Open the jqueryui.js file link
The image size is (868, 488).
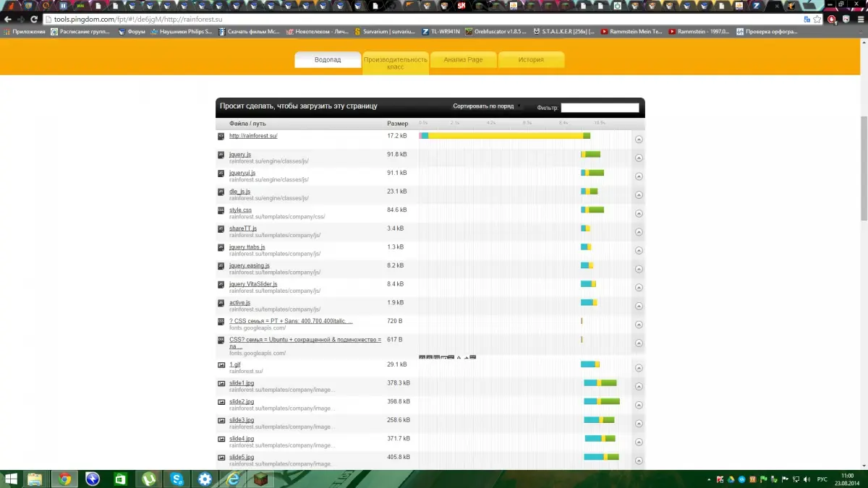coord(242,174)
